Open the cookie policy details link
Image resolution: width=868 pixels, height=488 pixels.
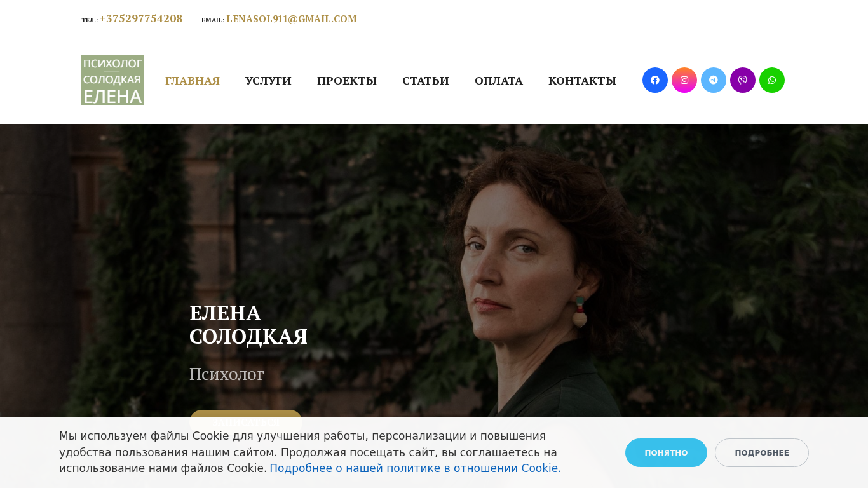point(416,468)
